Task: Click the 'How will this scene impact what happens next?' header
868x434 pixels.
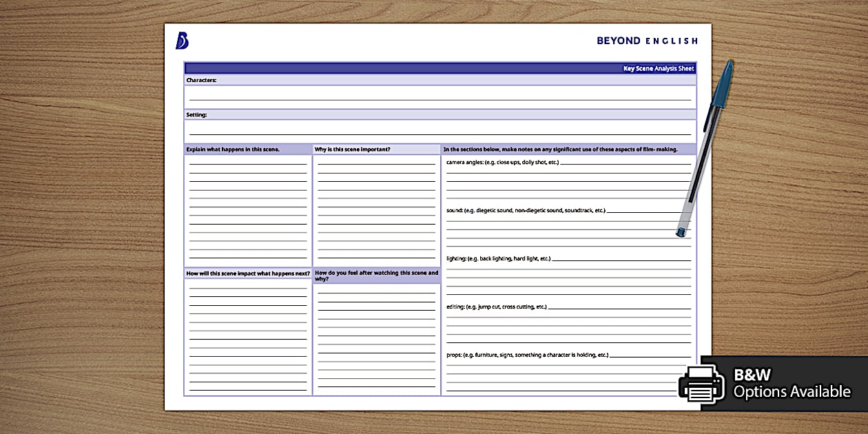Action: (x=246, y=273)
